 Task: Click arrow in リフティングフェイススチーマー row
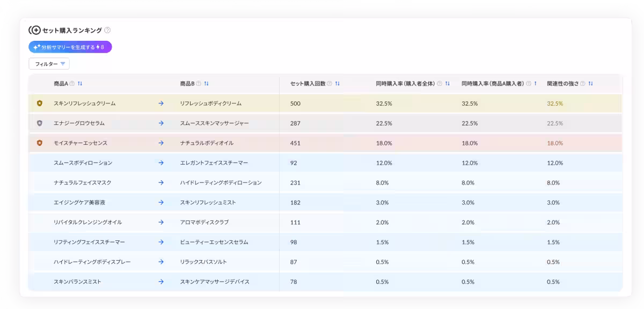click(x=161, y=242)
